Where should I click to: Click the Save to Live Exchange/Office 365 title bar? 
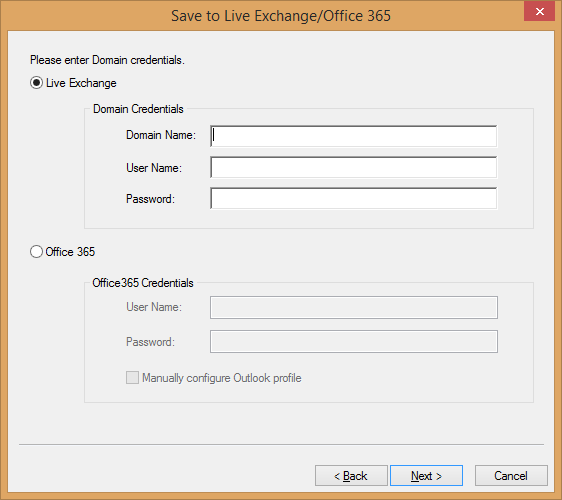tap(281, 16)
